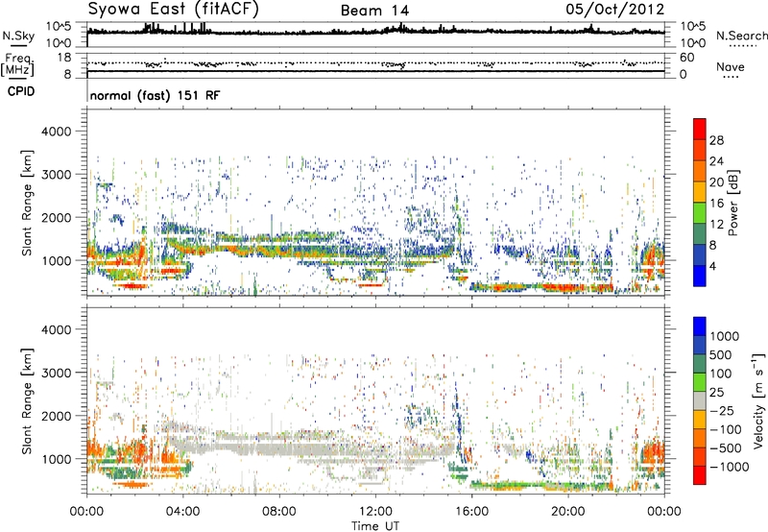Click the left '10^5' noise axis label
This screenshot has width=768, height=532.
tap(59, 27)
